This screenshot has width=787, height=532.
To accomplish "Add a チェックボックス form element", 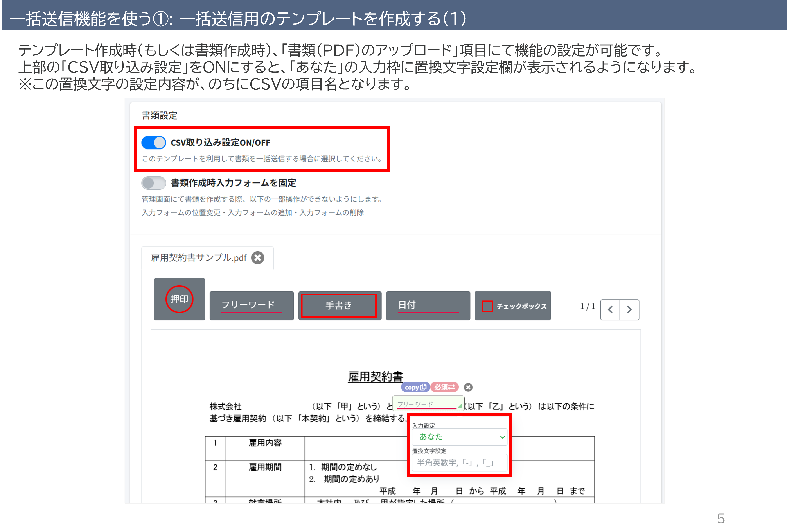I will 513,306.
